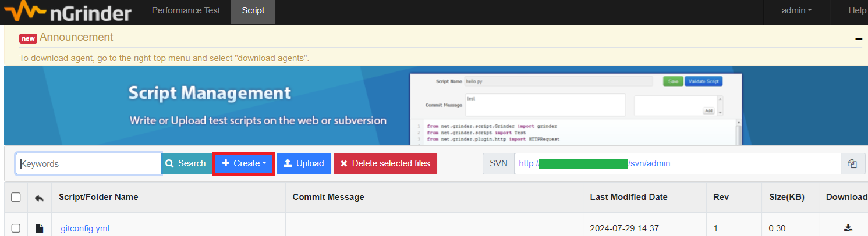
Task: Click the Script Management banner image
Action: pos(436,106)
